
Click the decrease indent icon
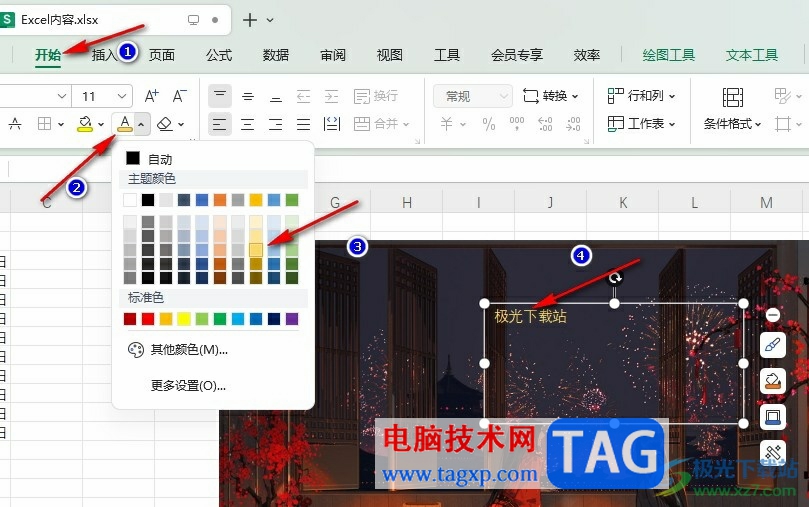[303, 96]
